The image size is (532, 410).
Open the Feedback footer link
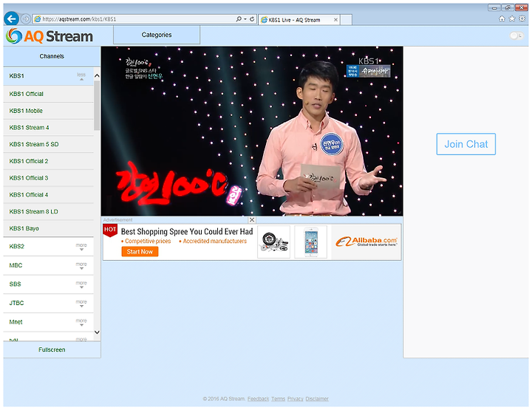pyautogui.click(x=258, y=399)
